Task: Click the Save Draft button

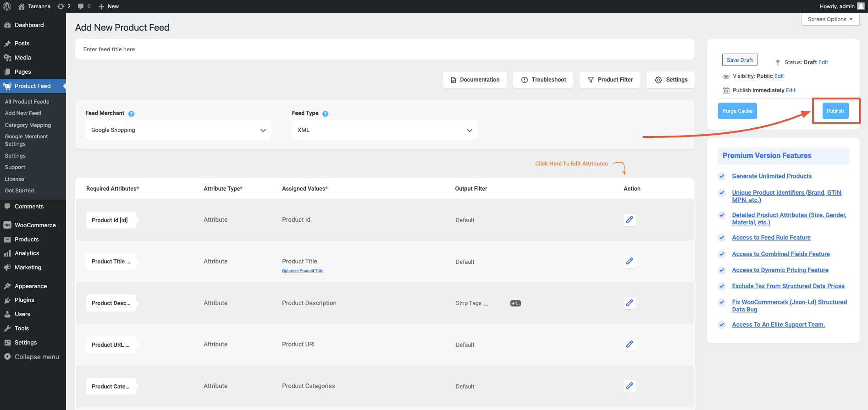Action: coord(740,60)
